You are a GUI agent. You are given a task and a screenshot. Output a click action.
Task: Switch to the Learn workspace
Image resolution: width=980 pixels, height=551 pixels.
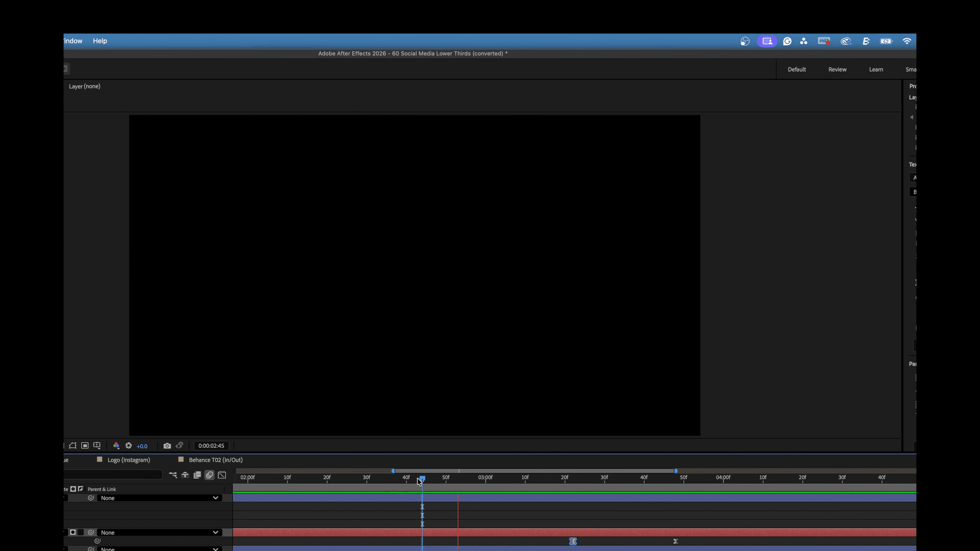click(876, 69)
